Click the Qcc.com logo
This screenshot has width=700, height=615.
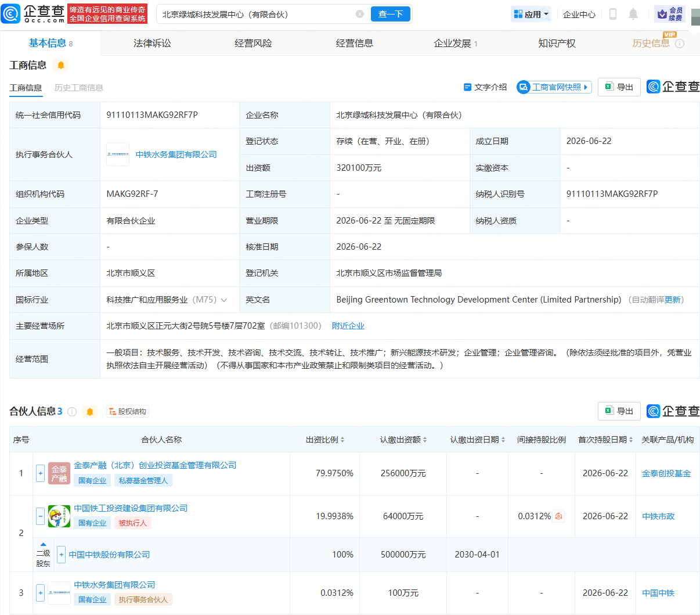coord(33,14)
